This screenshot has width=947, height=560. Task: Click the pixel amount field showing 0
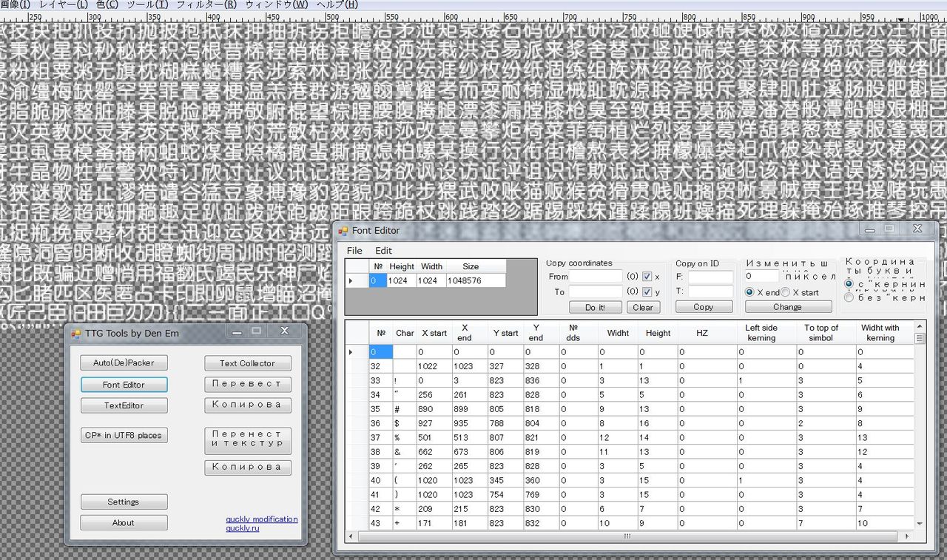(762, 276)
